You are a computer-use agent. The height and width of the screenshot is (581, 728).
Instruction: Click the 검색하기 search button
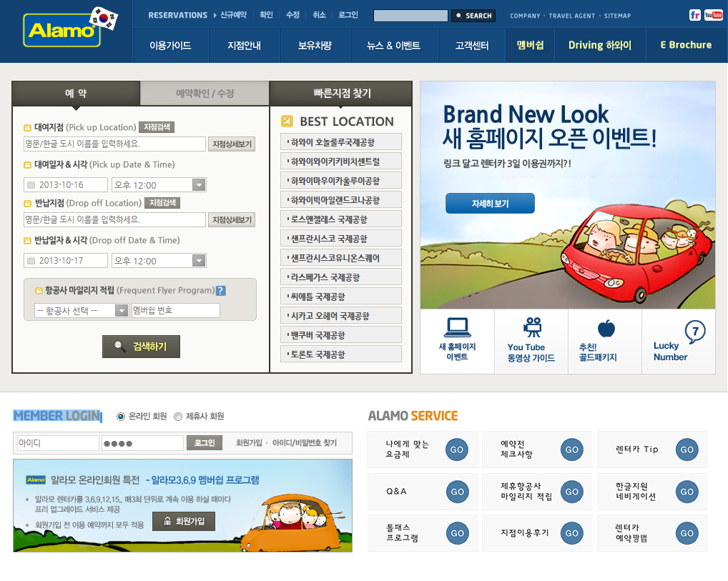pyautogui.click(x=141, y=346)
